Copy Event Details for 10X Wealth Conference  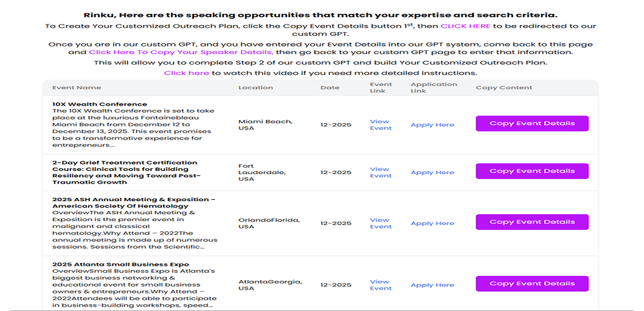[x=532, y=124]
